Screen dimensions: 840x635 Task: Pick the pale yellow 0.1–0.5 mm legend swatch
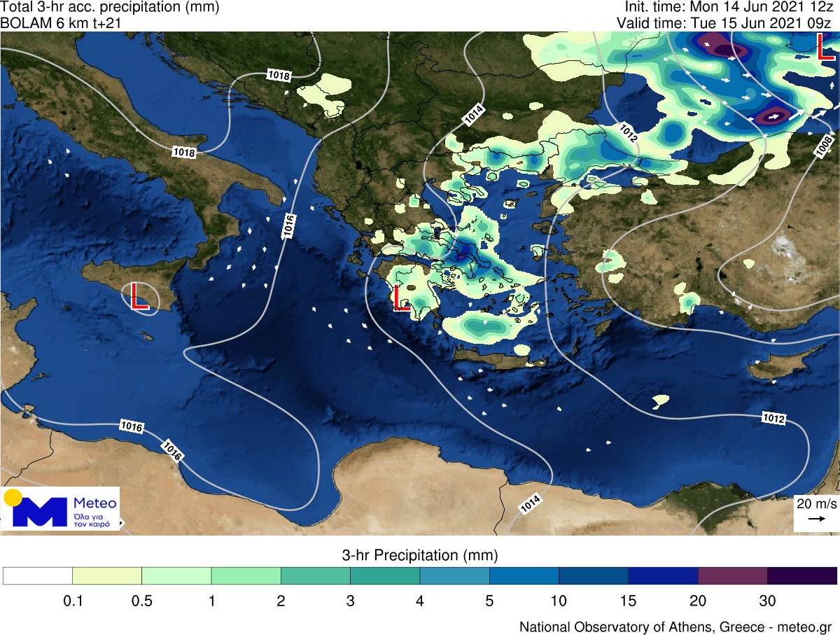coord(107,575)
